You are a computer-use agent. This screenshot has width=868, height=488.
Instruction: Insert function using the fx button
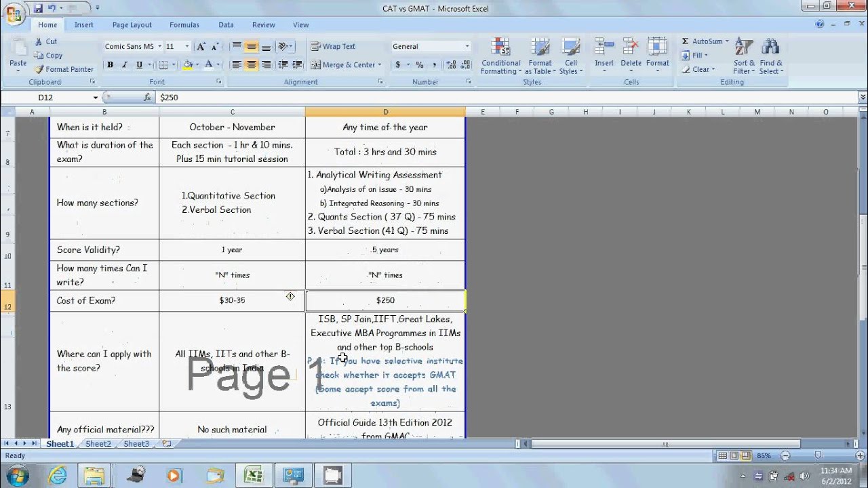(x=147, y=98)
